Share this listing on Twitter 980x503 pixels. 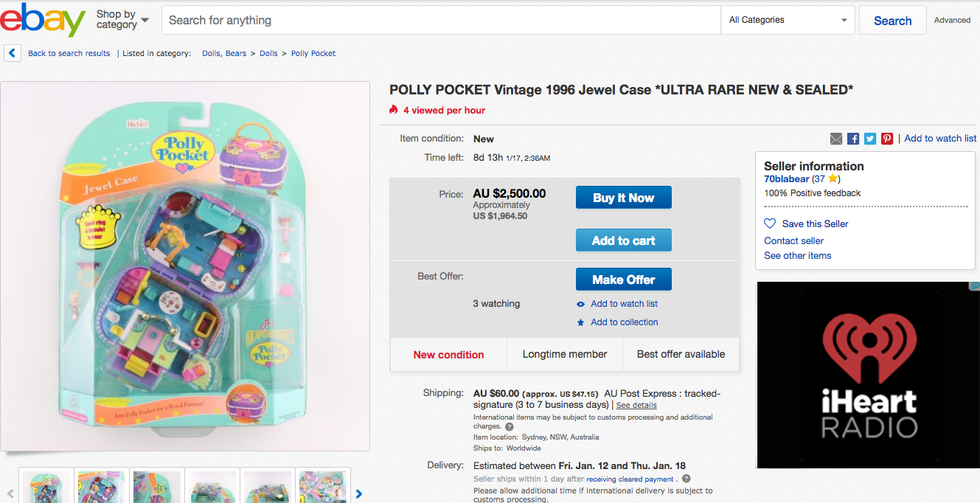coord(869,138)
